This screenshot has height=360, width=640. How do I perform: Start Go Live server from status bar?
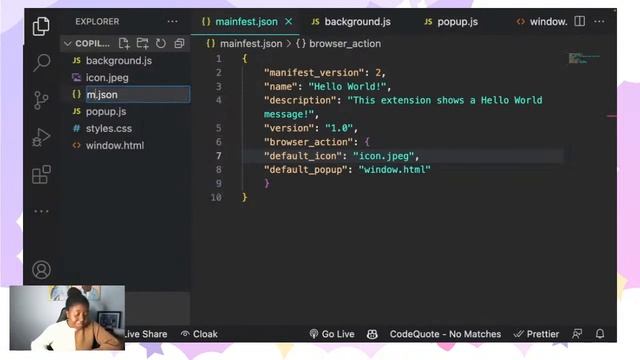click(332, 334)
